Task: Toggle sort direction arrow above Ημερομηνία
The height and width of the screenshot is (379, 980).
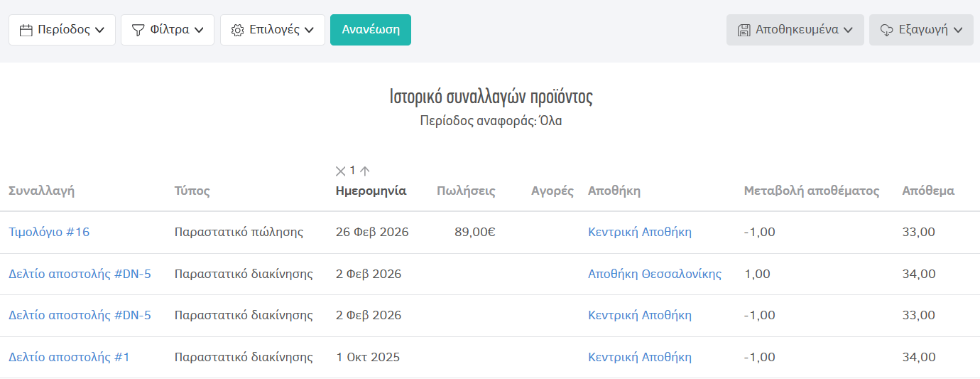Action: (365, 171)
